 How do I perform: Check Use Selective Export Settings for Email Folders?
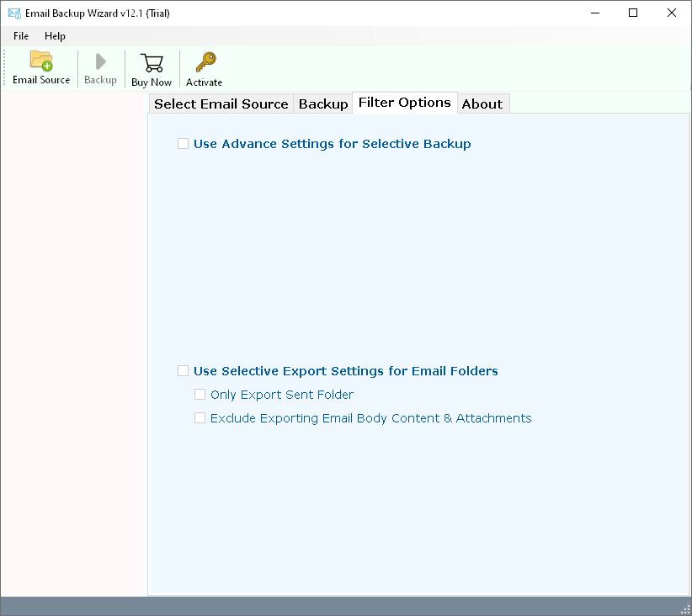click(183, 370)
